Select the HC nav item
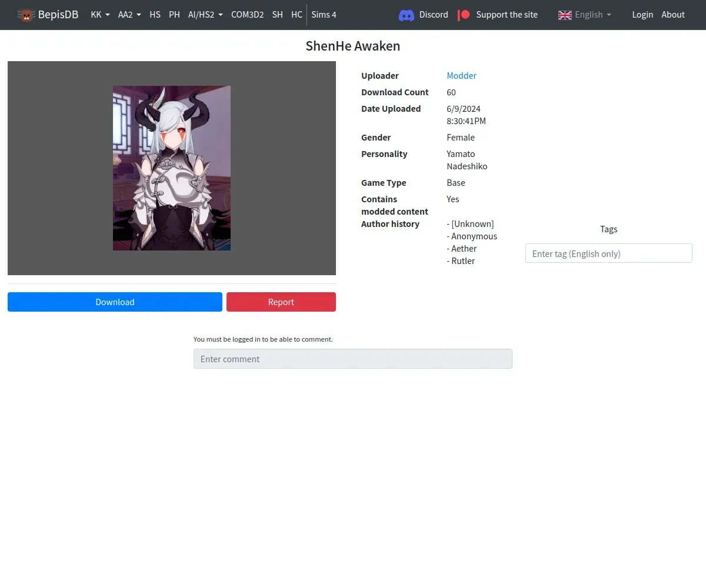Image resolution: width=706 pixels, height=588 pixels. click(297, 15)
